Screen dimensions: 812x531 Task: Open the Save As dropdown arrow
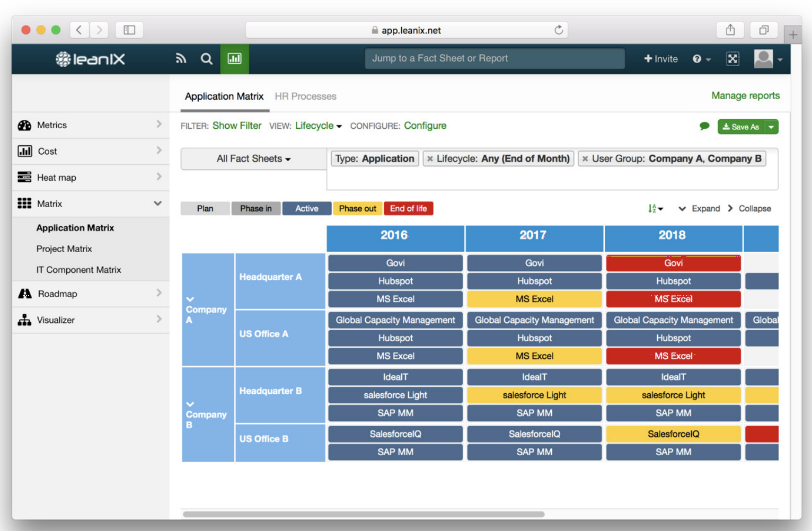(x=772, y=127)
